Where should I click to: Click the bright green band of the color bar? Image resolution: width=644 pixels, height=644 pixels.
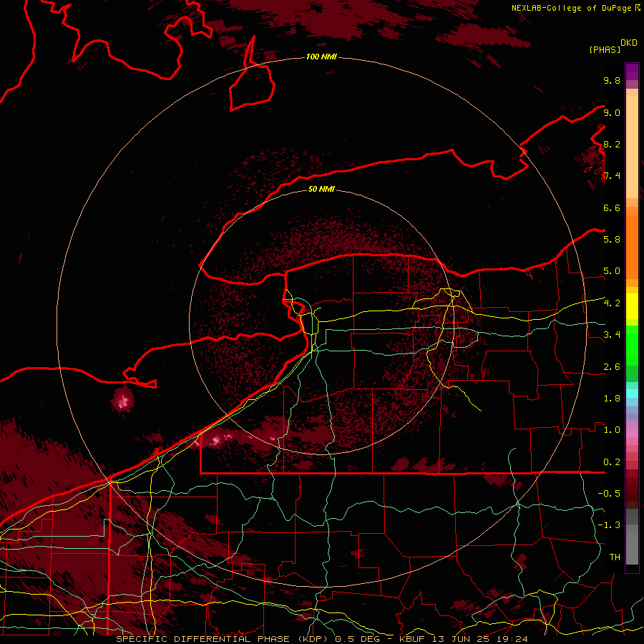(x=632, y=345)
